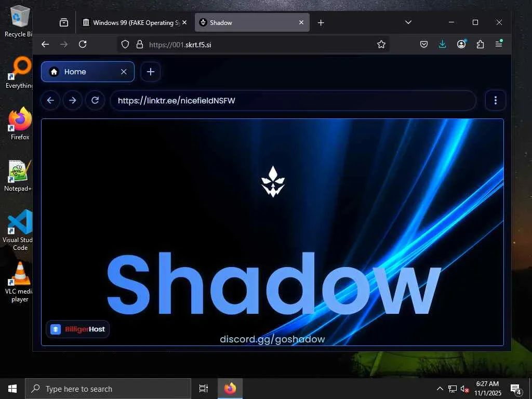Refresh using Shadow's inner reload button

[x=95, y=100]
